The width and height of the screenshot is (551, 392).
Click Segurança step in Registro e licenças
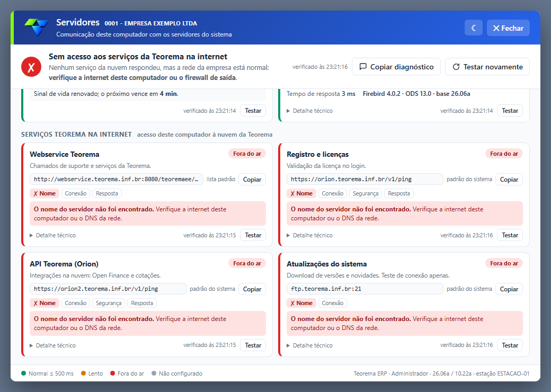pos(366,193)
